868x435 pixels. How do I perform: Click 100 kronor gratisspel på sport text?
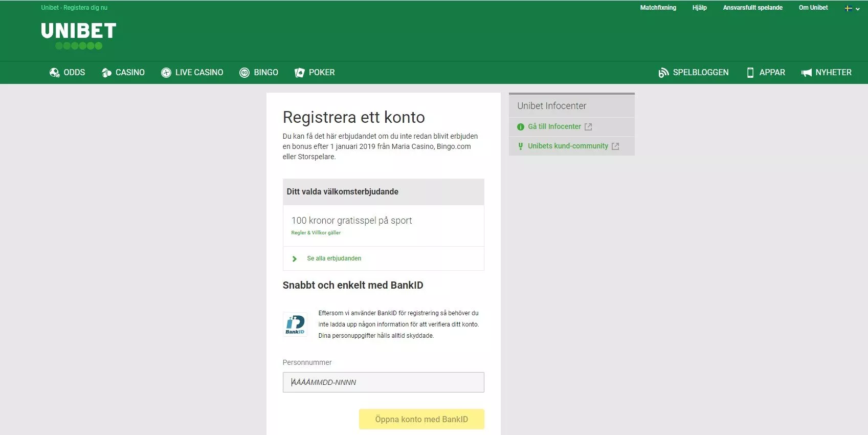point(351,221)
